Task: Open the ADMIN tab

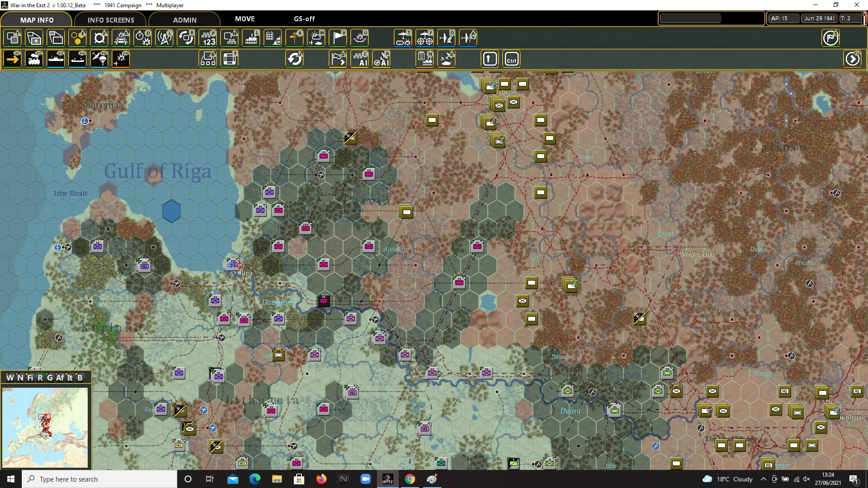Action: pyautogui.click(x=184, y=20)
